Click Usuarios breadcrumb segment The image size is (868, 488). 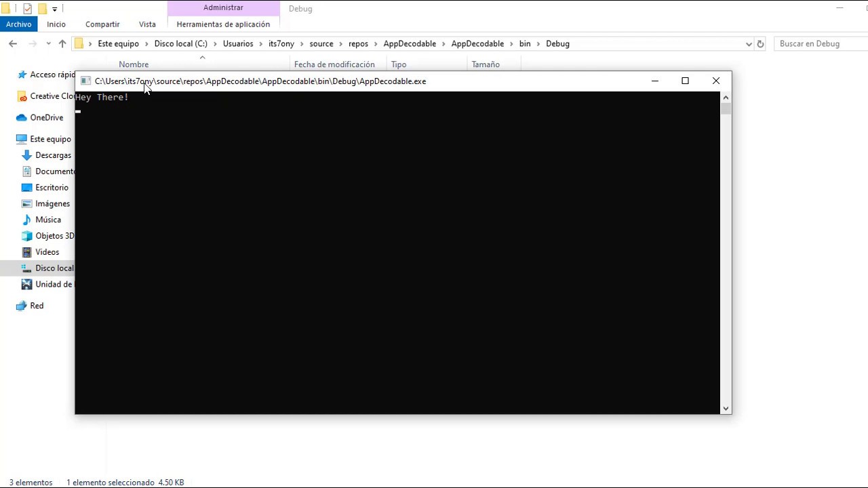click(238, 43)
